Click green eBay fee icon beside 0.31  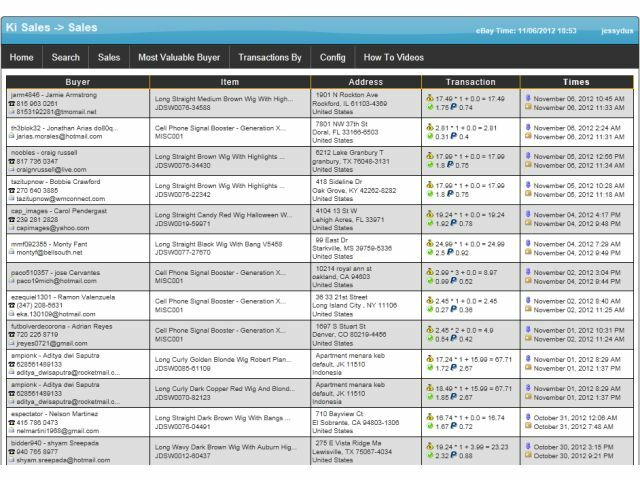[x=430, y=136]
